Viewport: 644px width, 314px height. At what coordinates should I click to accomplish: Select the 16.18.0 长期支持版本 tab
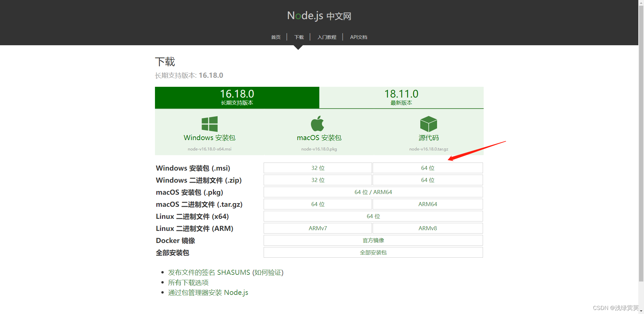point(237,98)
